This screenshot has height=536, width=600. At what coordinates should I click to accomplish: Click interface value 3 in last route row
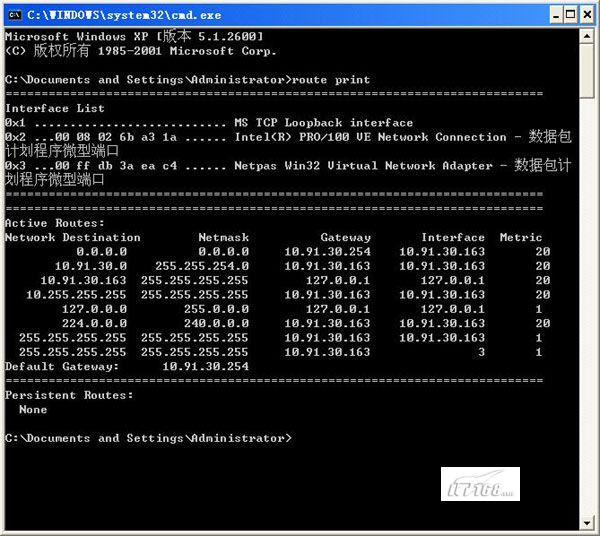pos(481,352)
